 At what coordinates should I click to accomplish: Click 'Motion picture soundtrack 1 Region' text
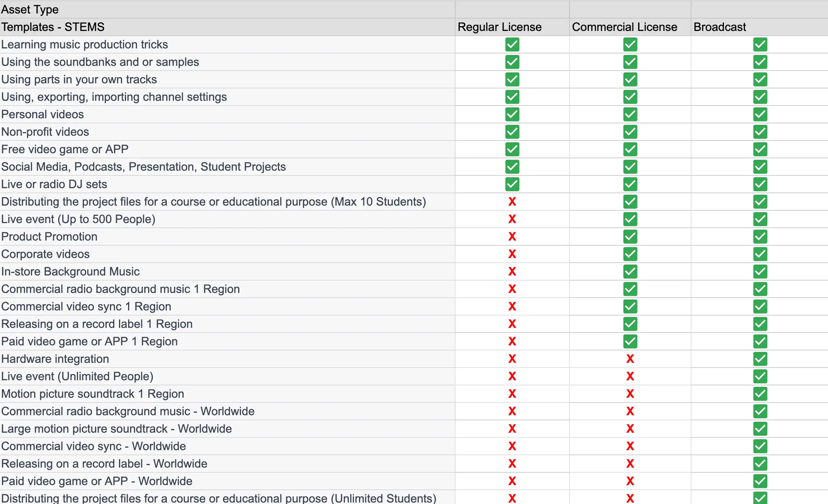(92, 394)
